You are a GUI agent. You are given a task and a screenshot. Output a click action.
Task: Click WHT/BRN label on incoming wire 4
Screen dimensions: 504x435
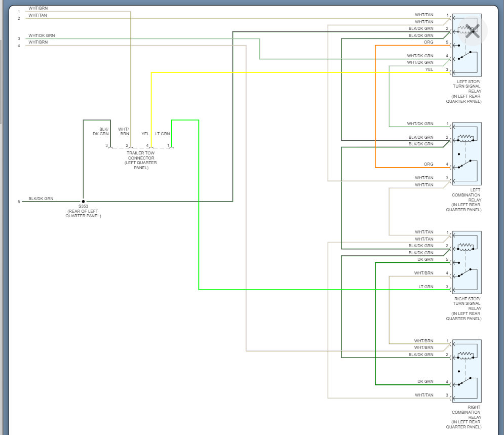tap(38, 42)
